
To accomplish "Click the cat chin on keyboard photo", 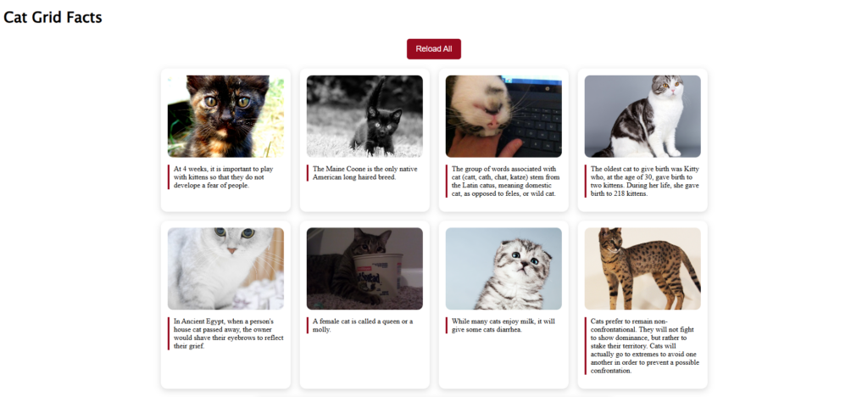I will tap(504, 116).
